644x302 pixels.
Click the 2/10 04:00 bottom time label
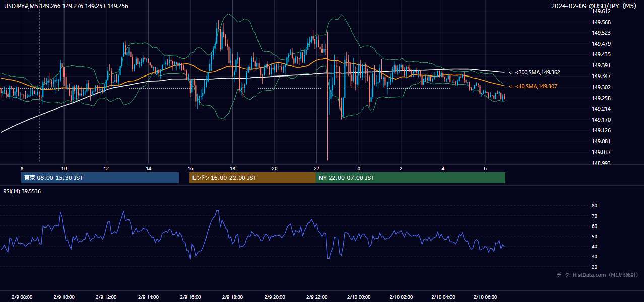pos(443,297)
